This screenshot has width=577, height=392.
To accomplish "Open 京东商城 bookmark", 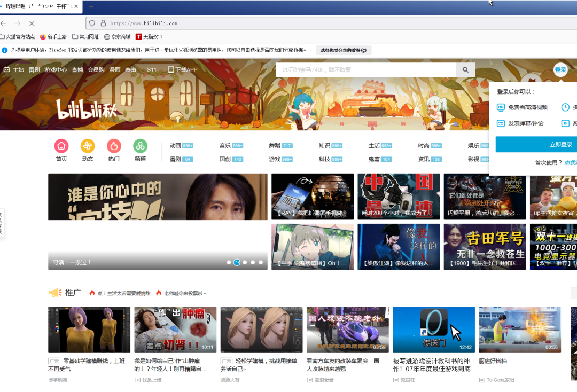I will [118, 37].
